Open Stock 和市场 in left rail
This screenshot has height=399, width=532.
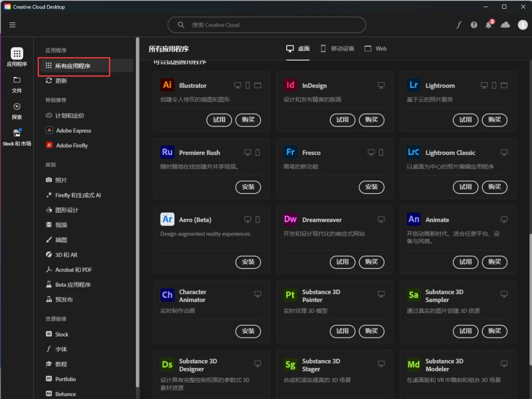pos(17,138)
